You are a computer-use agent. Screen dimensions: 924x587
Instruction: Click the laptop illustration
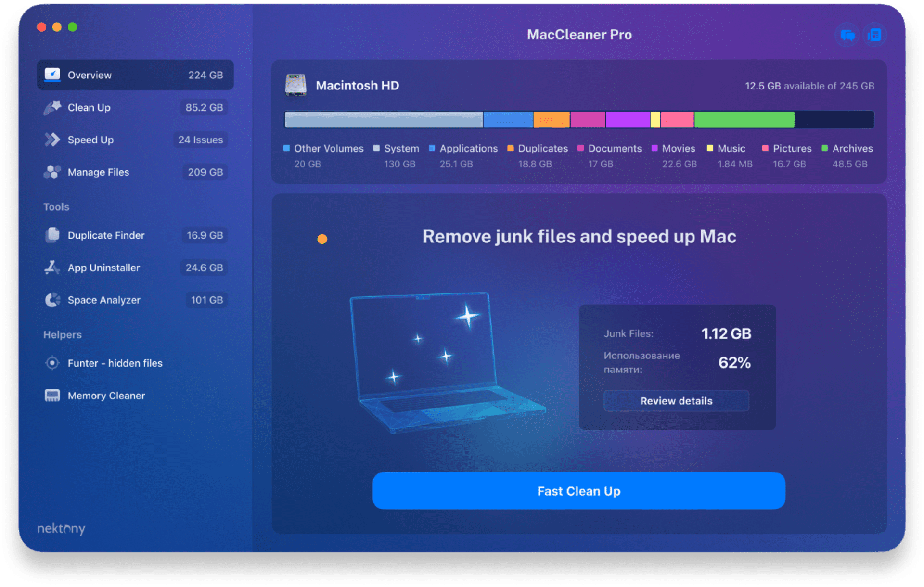(x=447, y=362)
